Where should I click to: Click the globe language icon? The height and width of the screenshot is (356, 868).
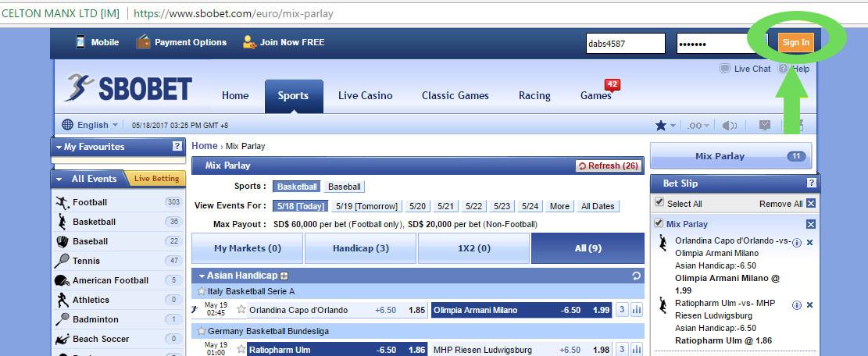67,124
